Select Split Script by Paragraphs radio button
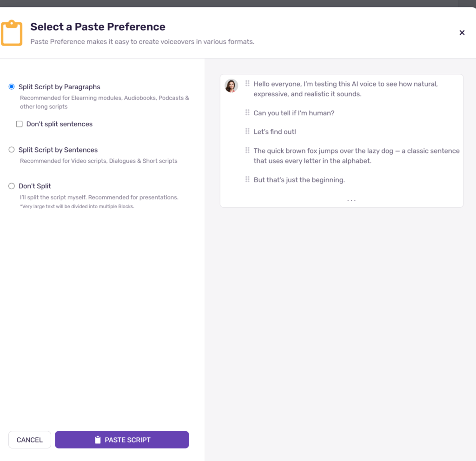The width and height of the screenshot is (476, 461). 12,87
